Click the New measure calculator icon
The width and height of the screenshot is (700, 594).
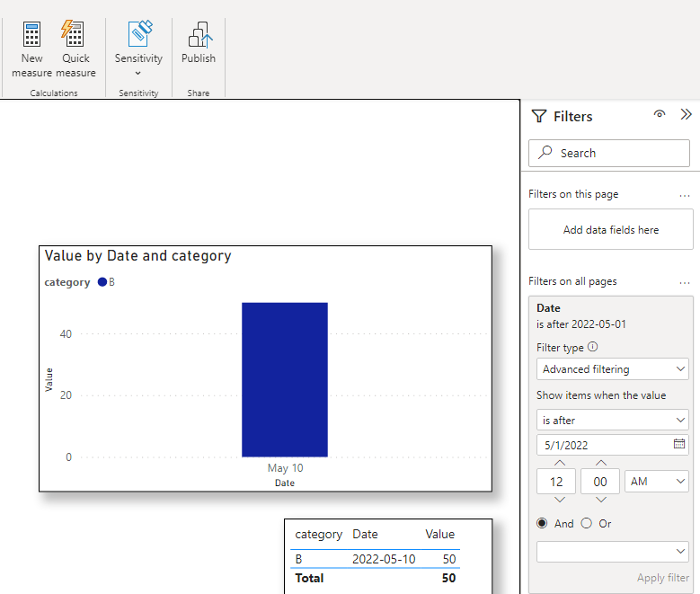(31, 34)
